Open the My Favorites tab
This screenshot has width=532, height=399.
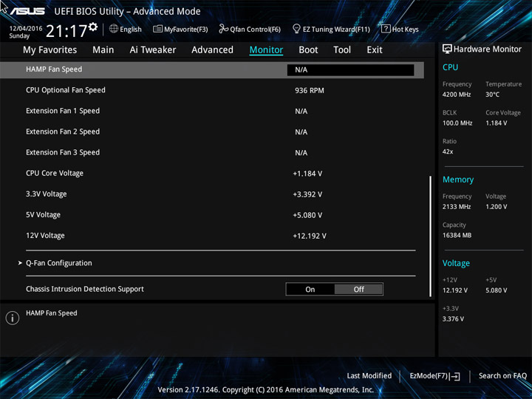click(50, 50)
